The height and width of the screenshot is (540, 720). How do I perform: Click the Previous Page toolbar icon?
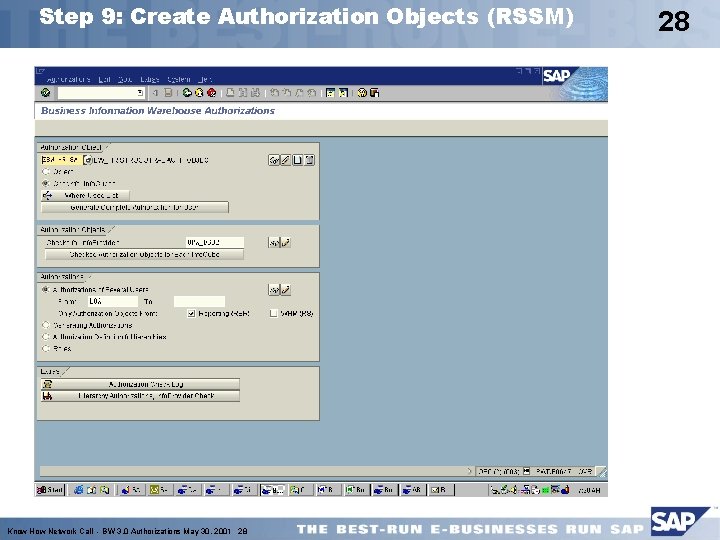(287, 93)
